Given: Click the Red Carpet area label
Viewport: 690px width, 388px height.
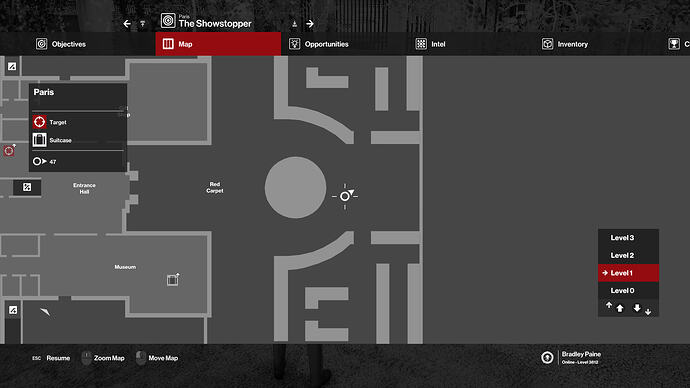Looking at the screenshot, I should (215, 187).
